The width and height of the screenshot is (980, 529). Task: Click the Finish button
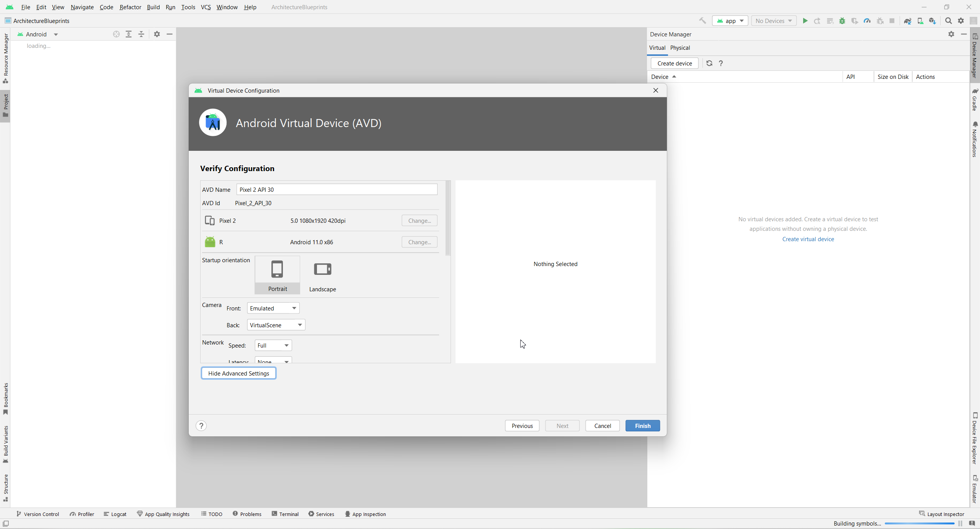(642, 426)
